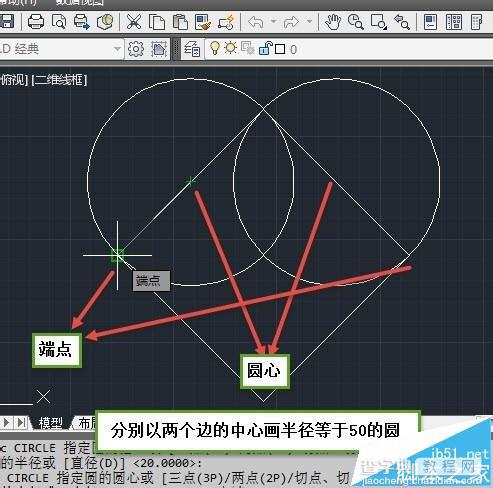Toggle layer viewport freeze icon
The image size is (493, 488).
pos(248,48)
